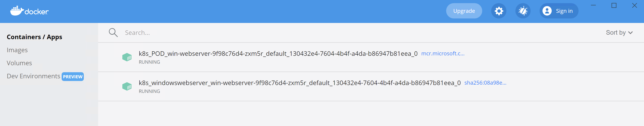Switch to the Images section
Image resolution: width=644 pixels, height=126 pixels.
pos(17,50)
